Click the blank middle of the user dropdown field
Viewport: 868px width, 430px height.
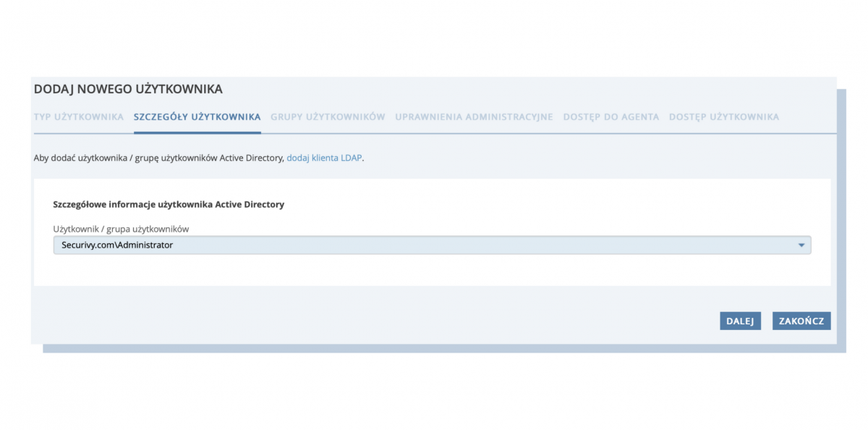(470, 245)
